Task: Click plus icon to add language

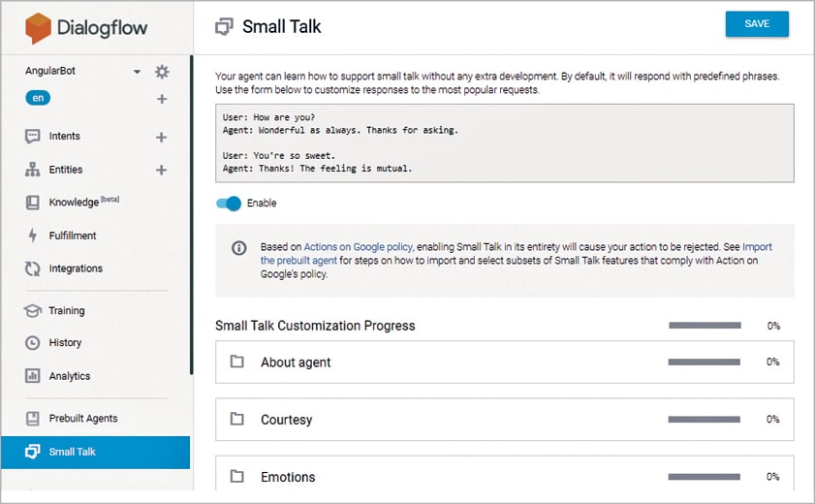Action: (x=162, y=99)
